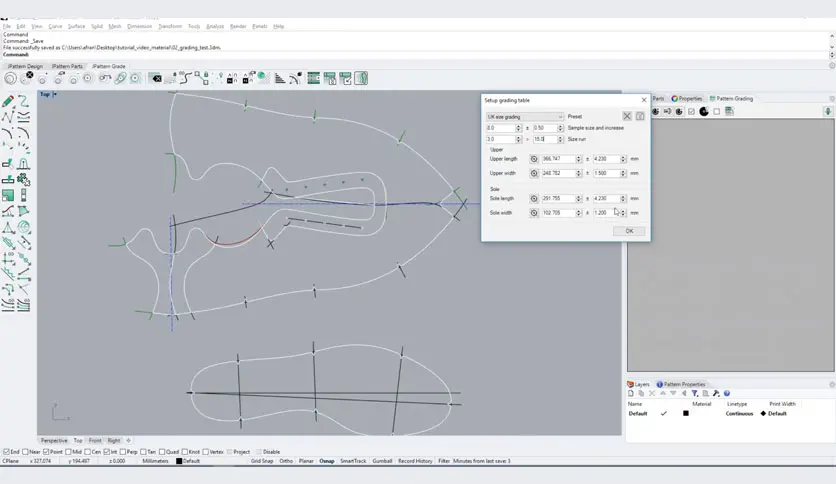Click the hammer tools icon in Layers panel
836x484 pixels.
coord(716,393)
